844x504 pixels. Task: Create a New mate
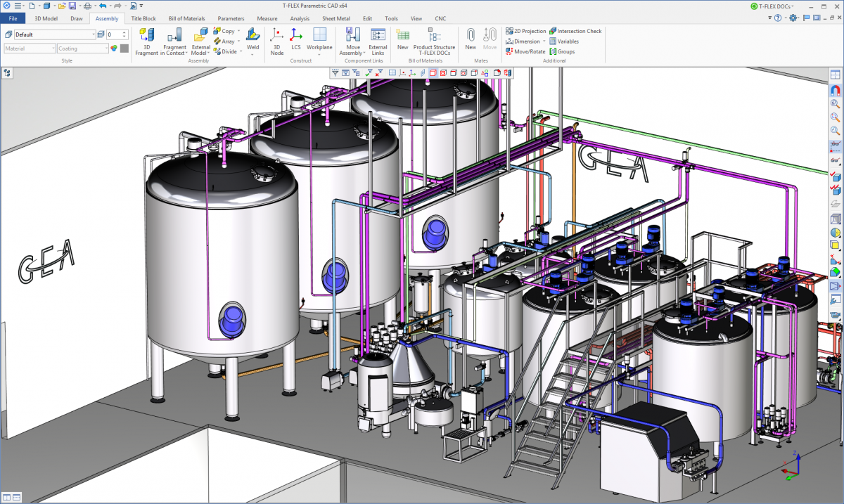click(x=471, y=39)
